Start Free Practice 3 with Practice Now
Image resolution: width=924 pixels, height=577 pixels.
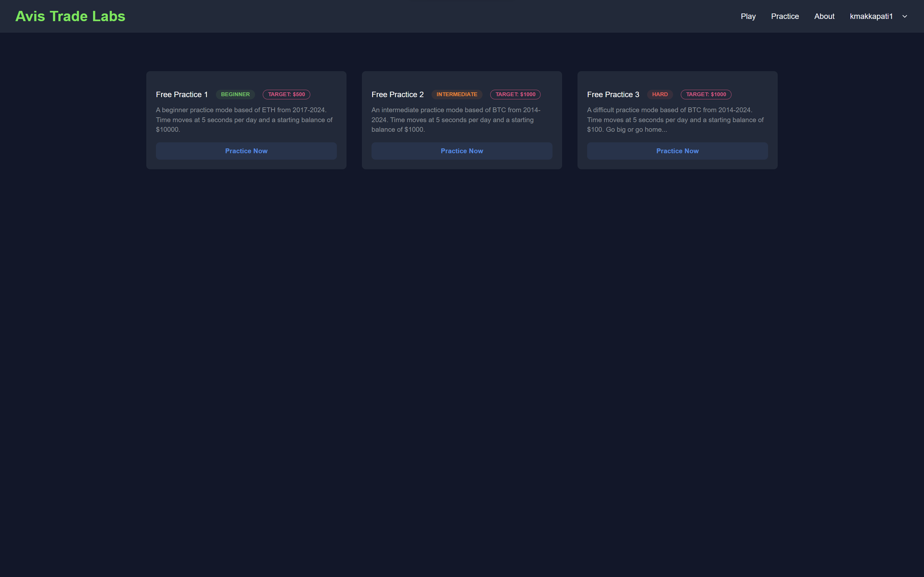pos(677,151)
